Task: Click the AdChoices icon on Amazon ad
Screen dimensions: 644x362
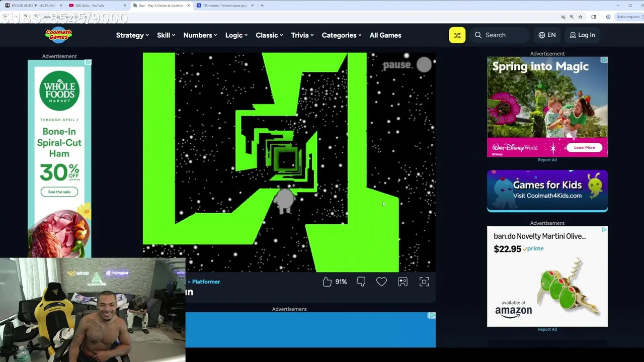Action: 604,229
